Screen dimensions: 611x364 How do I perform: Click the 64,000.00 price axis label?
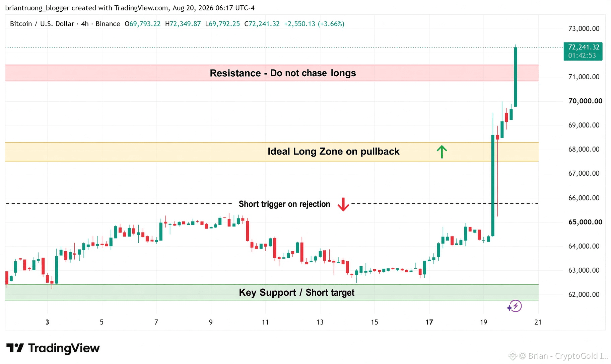click(584, 246)
